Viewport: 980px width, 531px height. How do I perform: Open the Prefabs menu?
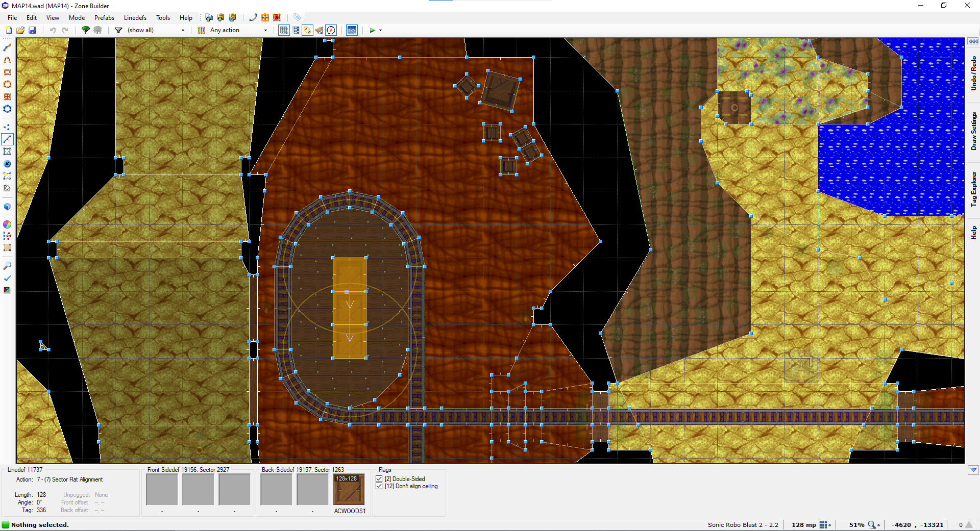click(x=104, y=17)
